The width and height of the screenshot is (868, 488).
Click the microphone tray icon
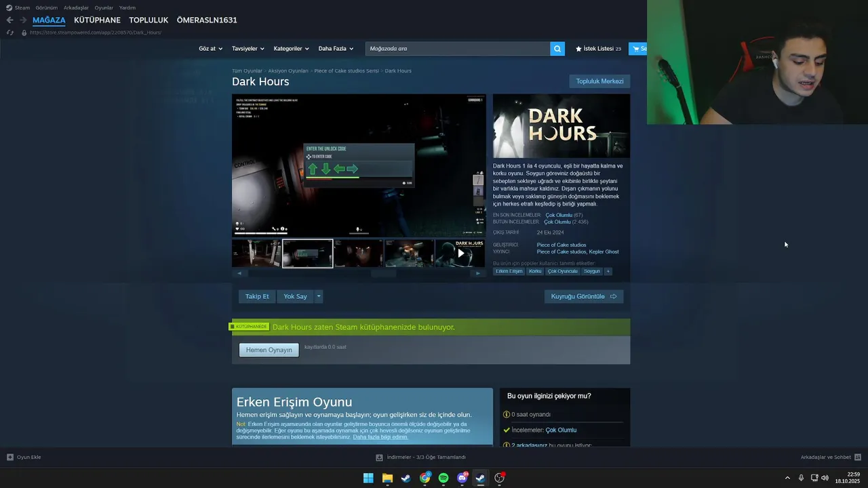[801, 478]
